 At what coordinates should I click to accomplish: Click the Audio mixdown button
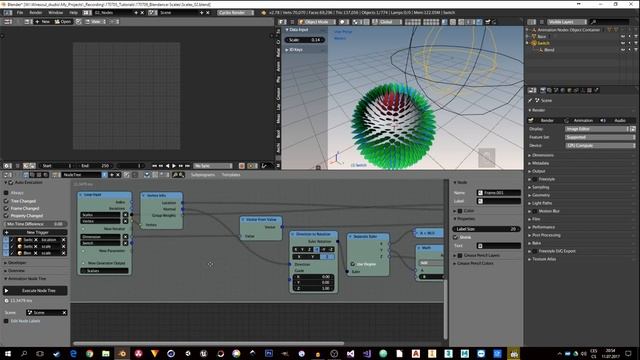(617, 120)
